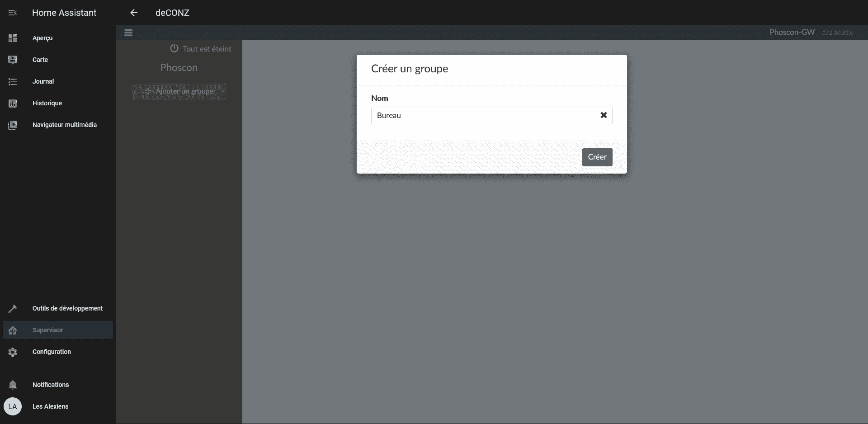The height and width of the screenshot is (424, 868).
Task: Open the Carte map icon
Action: [x=13, y=60]
